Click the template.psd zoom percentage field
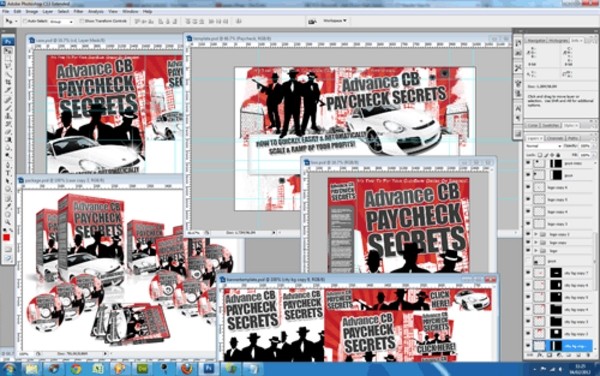This screenshot has width=600, height=376. click(194, 233)
